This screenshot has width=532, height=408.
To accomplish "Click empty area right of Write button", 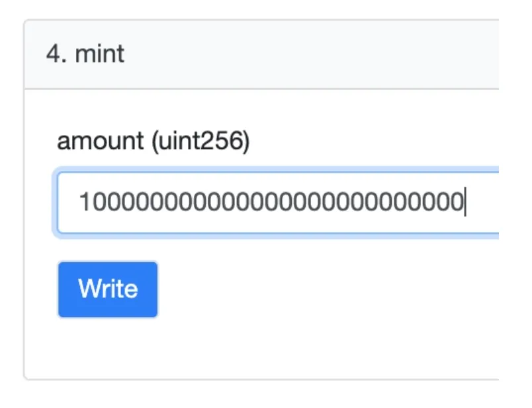I will coord(305,289).
